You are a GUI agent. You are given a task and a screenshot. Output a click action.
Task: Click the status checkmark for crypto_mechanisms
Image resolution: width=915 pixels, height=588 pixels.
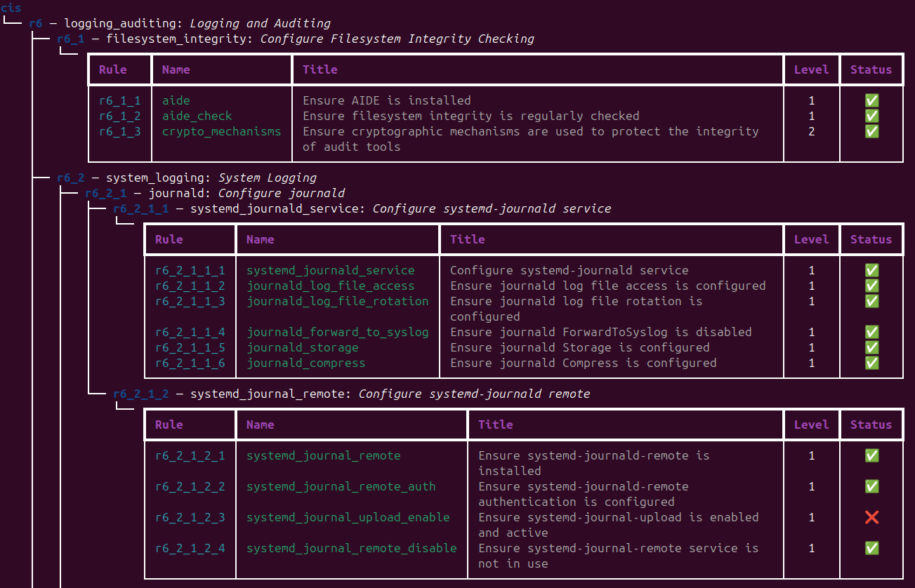tap(871, 131)
